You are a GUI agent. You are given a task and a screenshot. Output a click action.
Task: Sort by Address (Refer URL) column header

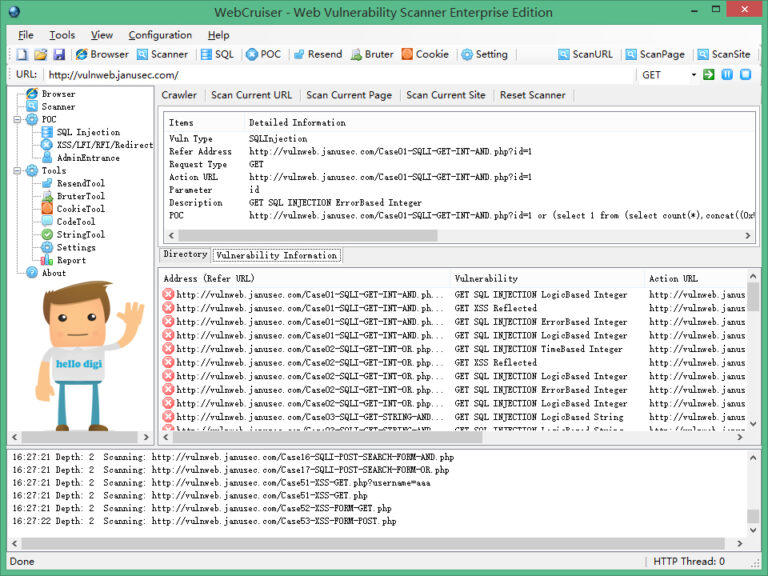(x=305, y=278)
